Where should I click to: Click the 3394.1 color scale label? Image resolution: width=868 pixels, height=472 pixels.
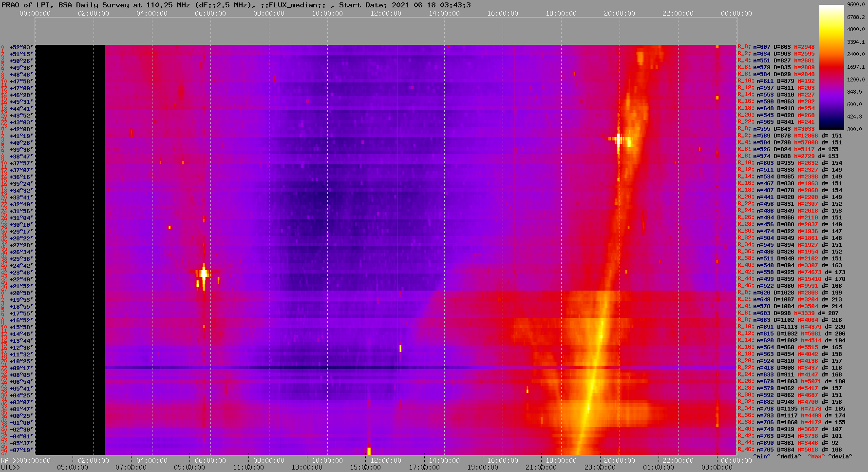pyautogui.click(x=856, y=42)
